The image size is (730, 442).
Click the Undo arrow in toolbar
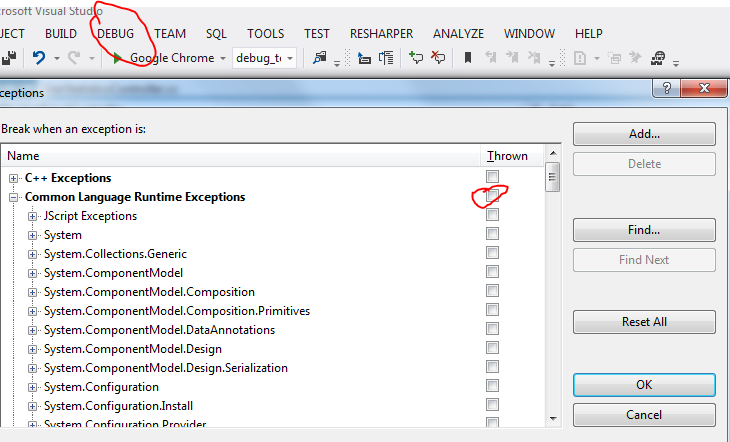tap(39, 58)
